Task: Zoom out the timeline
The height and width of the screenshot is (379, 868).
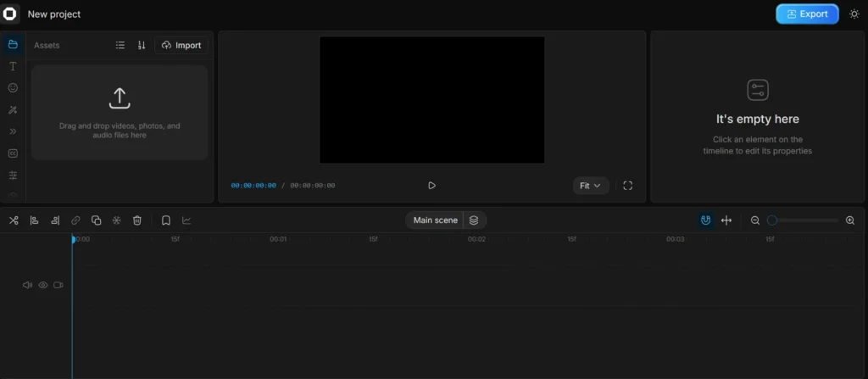Action: 755,220
